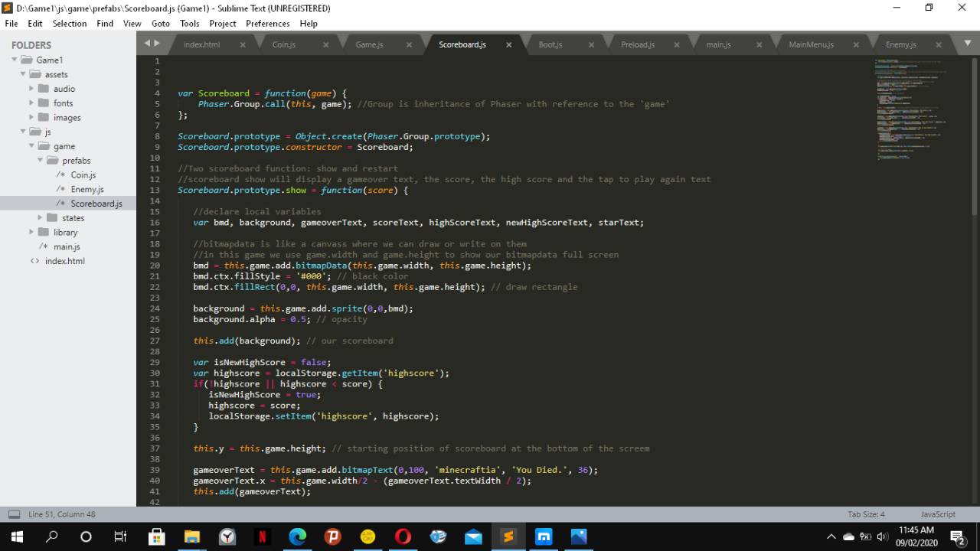980x551 pixels.
Task: Open Enemy.js in the sidebar
Action: pyautogui.click(x=87, y=189)
